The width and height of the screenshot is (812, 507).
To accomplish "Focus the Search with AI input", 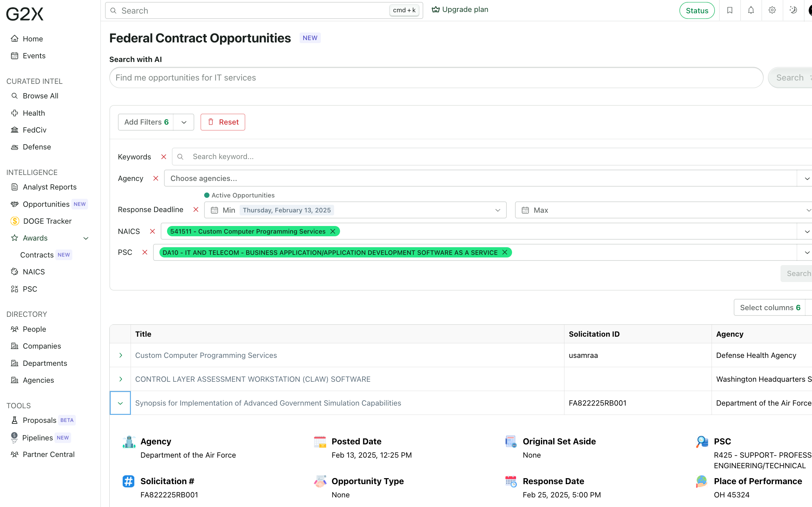I will tap(436, 78).
